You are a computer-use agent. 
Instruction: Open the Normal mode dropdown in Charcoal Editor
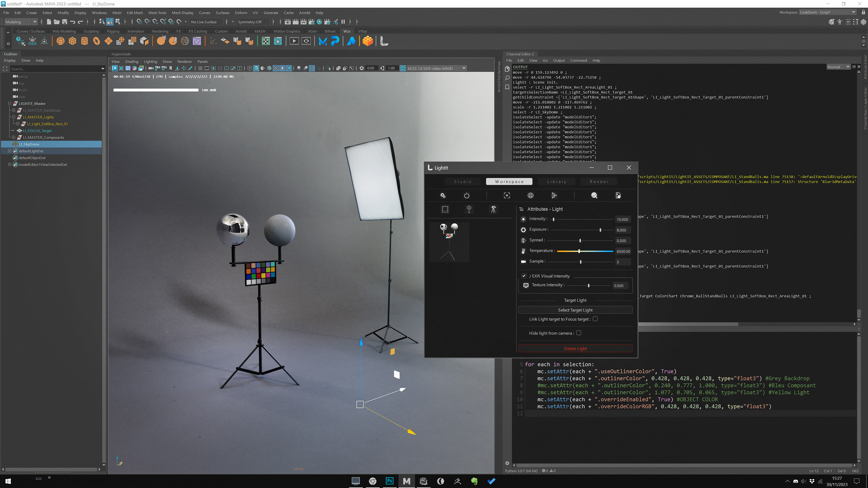[838, 67]
